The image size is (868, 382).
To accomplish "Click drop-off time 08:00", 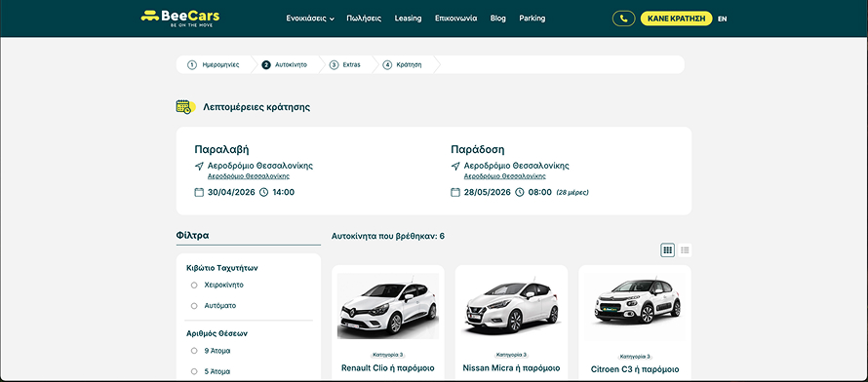I will [540, 192].
